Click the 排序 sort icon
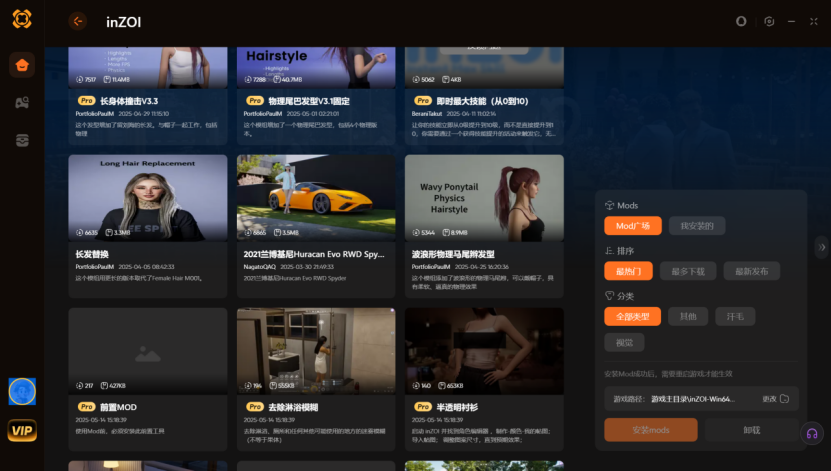This screenshot has width=831, height=471. pyautogui.click(x=609, y=251)
